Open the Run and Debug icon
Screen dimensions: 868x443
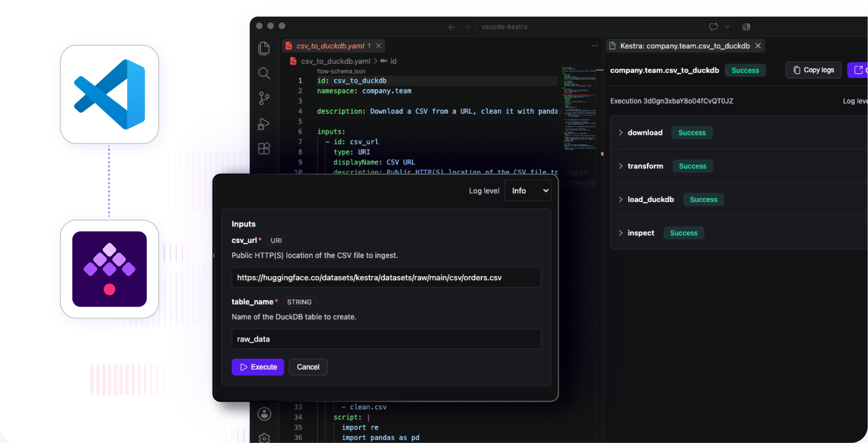(264, 124)
